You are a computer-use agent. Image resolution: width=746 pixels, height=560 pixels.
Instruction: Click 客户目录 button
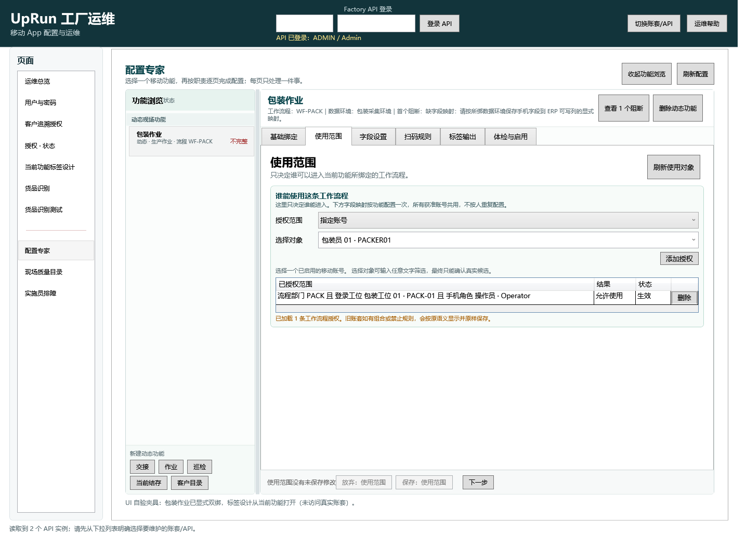[190, 483]
